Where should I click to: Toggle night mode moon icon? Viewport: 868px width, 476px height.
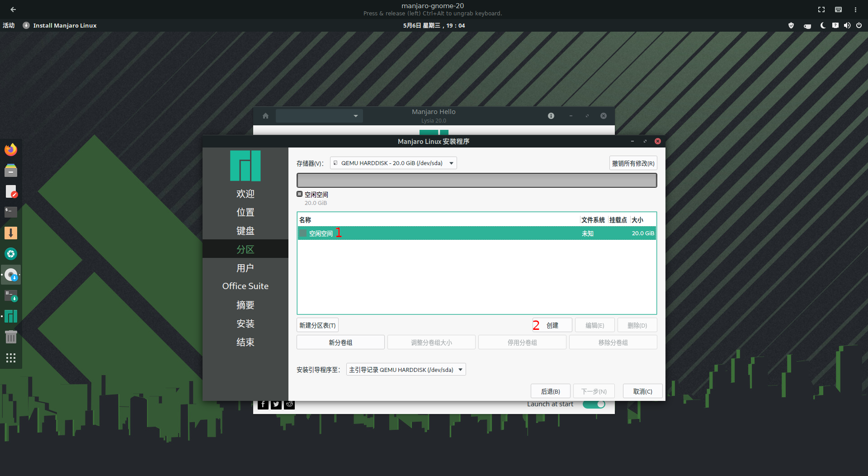point(823,26)
